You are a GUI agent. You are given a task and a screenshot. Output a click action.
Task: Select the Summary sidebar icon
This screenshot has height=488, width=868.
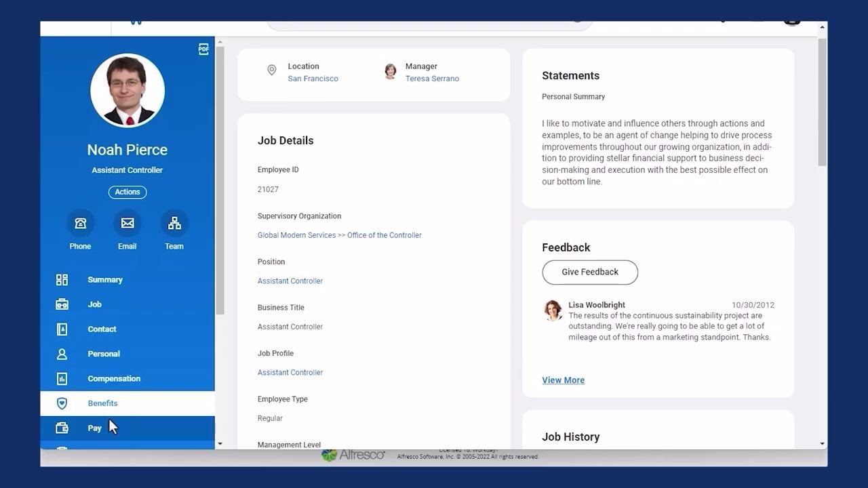[x=62, y=280]
